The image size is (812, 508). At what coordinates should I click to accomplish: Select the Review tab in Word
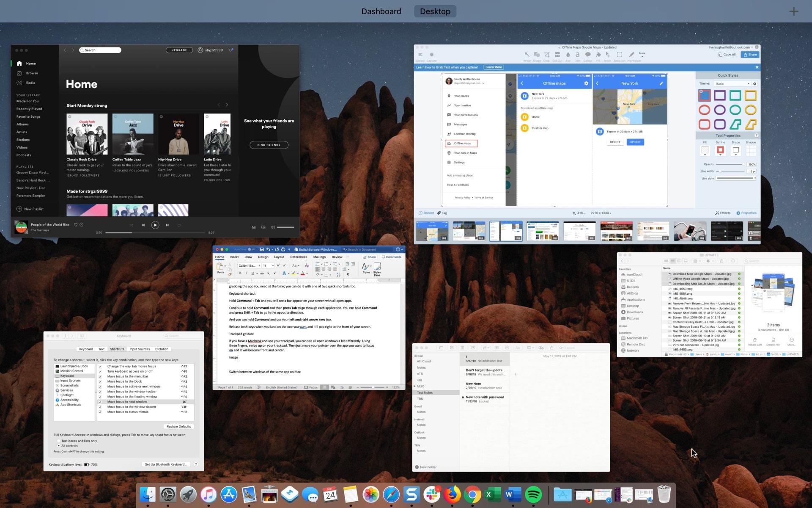click(x=337, y=257)
